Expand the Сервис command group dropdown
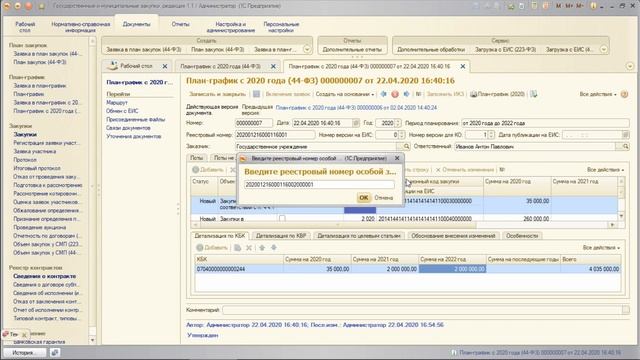The image size is (640, 360). tap(604, 49)
